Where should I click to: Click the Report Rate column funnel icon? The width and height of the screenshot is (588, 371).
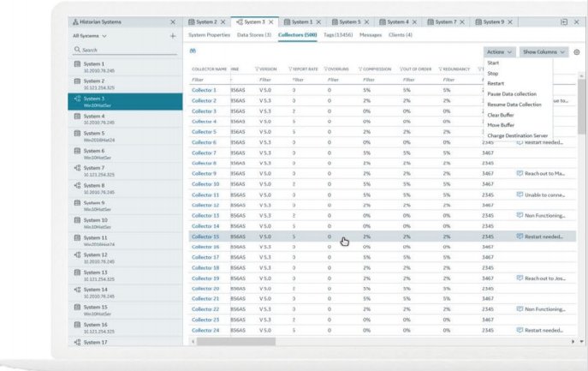click(290, 69)
